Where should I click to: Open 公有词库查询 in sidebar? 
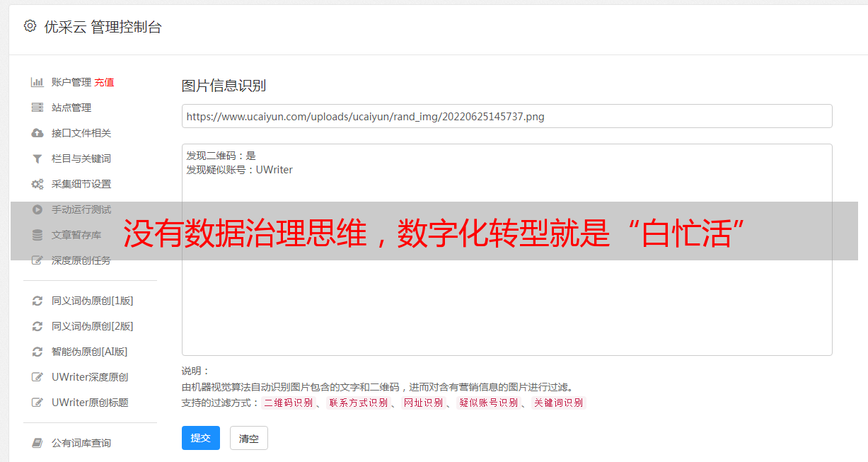click(x=81, y=443)
